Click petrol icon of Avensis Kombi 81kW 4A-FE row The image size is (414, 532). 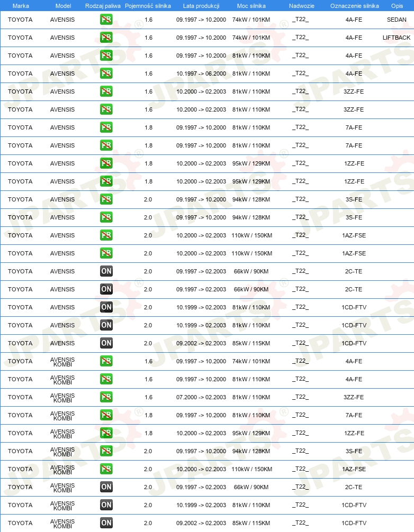106,379
